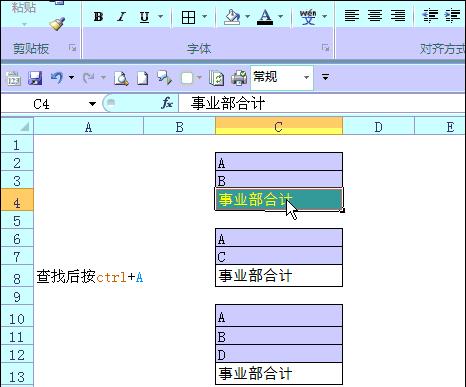Click the Save floppy disk icon
The width and height of the screenshot is (466, 387).
point(35,78)
